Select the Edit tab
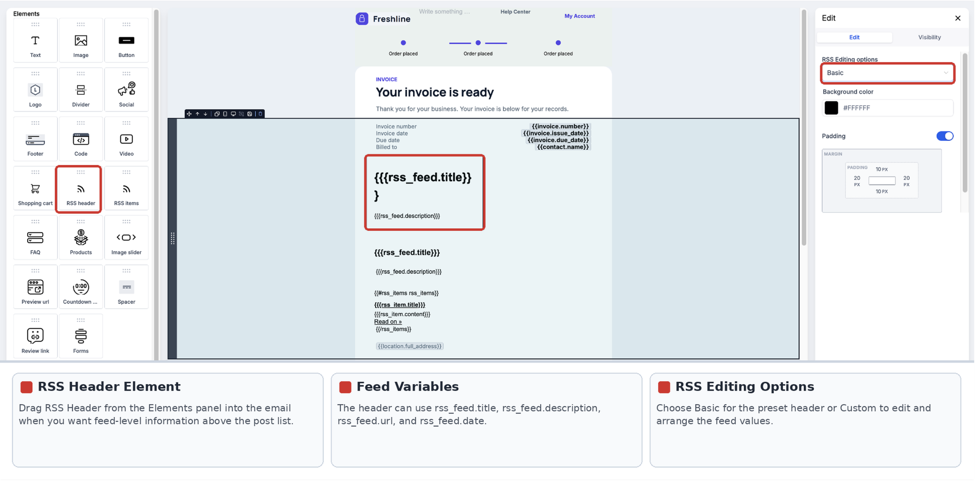Screen dimensions: 980x482 pos(859,37)
